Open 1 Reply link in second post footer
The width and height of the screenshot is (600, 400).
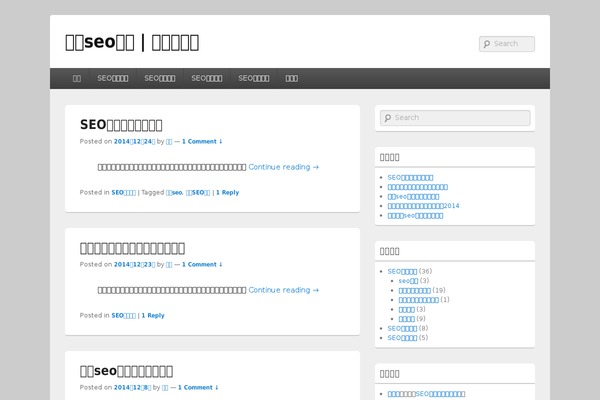tap(153, 315)
